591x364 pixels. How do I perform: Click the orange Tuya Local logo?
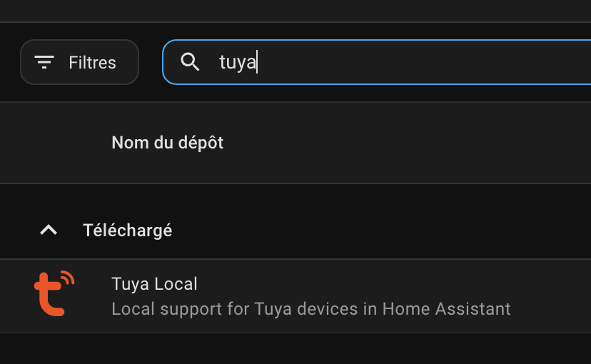coord(54,293)
